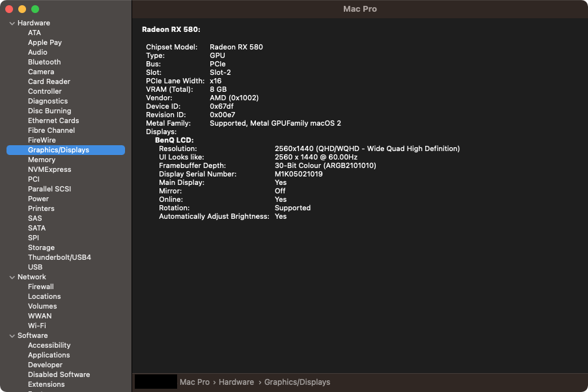Select Developer sidebar item
This screenshot has height=392, width=588.
[x=45, y=365]
